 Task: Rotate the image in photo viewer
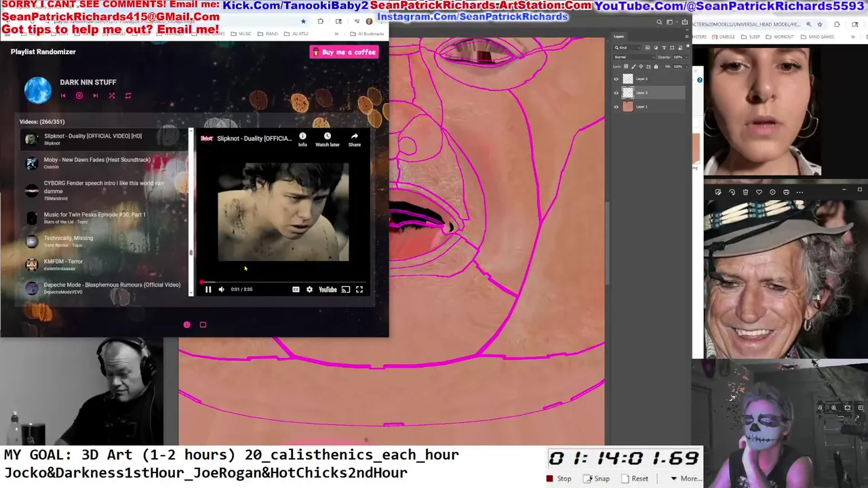coord(732,192)
